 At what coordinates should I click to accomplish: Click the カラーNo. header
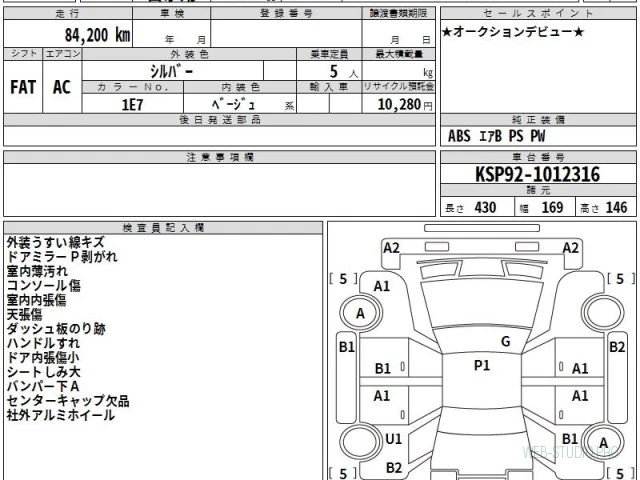tap(133, 87)
